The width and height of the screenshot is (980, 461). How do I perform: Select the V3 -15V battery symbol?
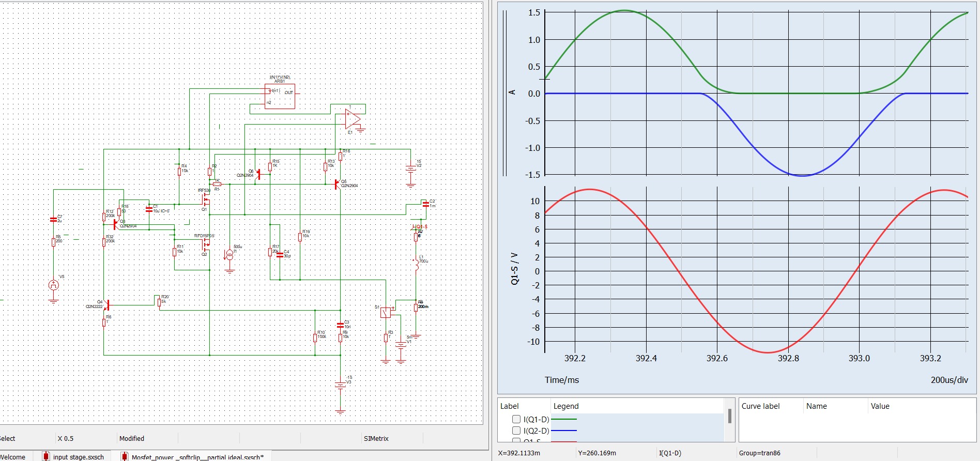click(x=340, y=385)
